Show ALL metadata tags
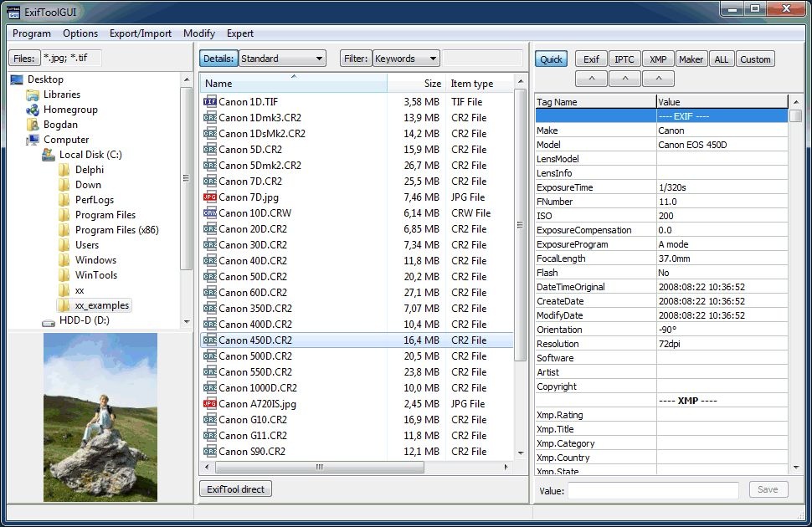 [x=722, y=59]
